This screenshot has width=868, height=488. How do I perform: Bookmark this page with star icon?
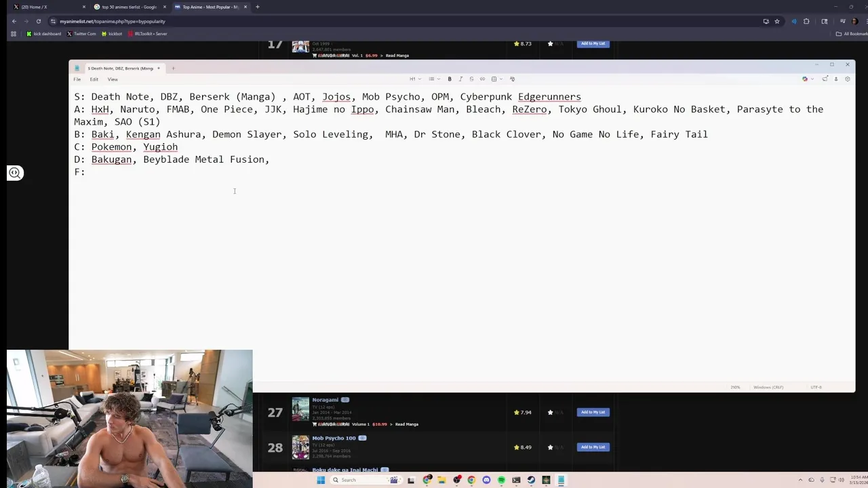tap(777, 21)
